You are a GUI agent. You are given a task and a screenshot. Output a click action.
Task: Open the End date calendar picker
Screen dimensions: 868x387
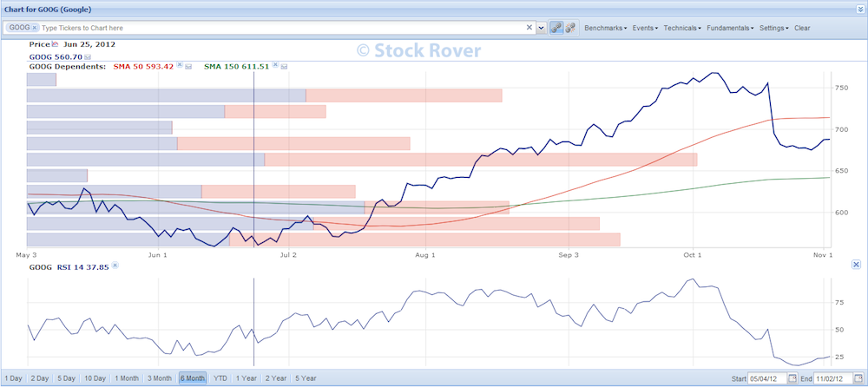click(858, 378)
